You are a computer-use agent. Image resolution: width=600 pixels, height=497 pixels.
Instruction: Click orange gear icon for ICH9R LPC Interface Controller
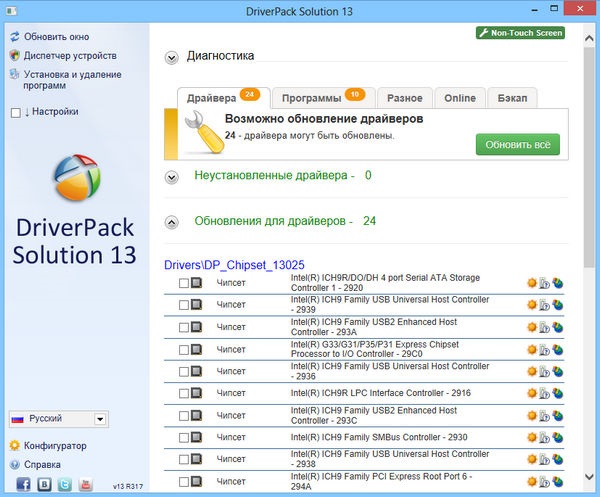(x=532, y=393)
